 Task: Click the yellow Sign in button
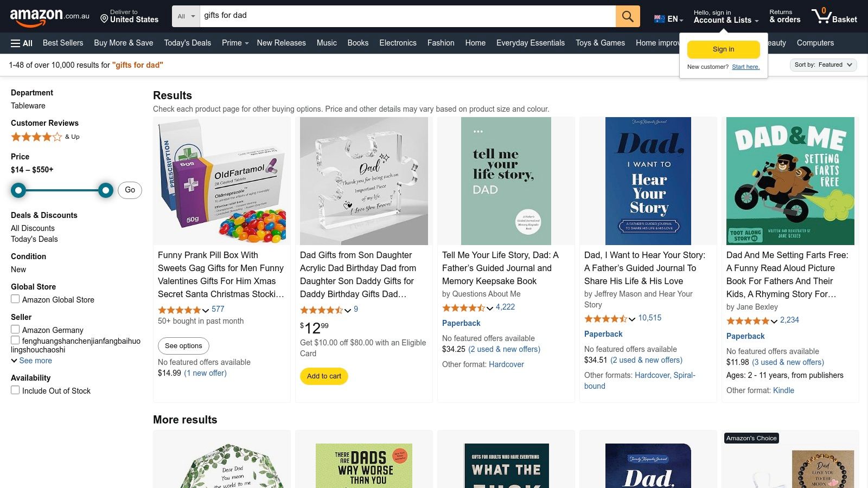pyautogui.click(x=723, y=49)
